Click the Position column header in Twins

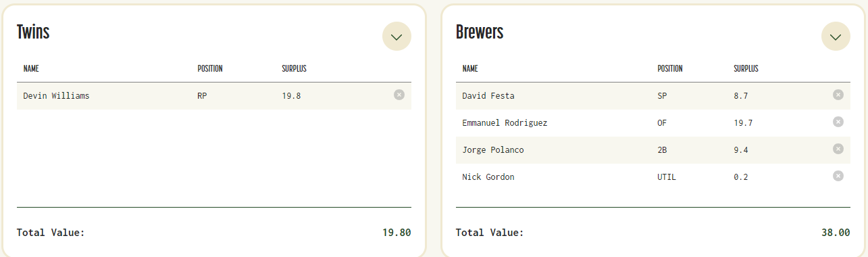(x=210, y=68)
